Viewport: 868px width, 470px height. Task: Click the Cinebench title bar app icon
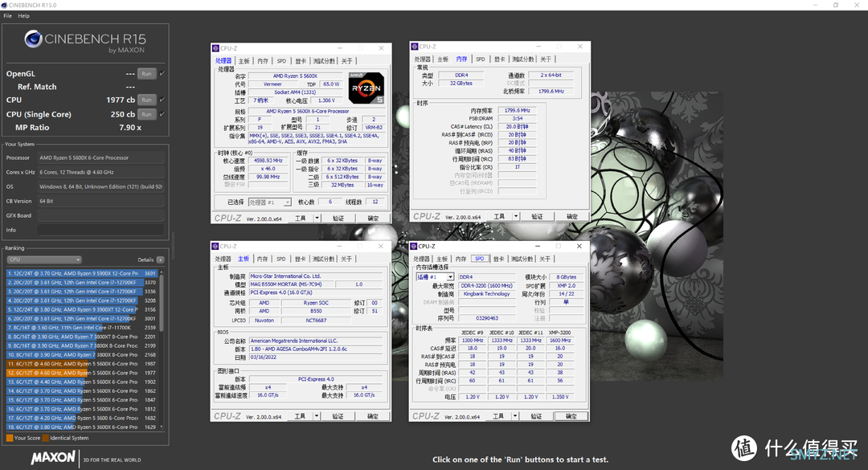tap(4, 5)
